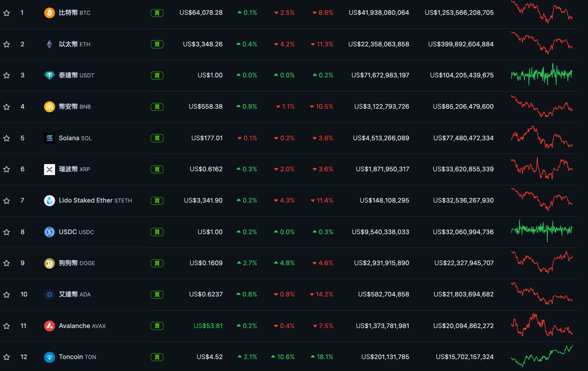
Task: Click the Solana SOL logo icon
Action: tap(49, 138)
